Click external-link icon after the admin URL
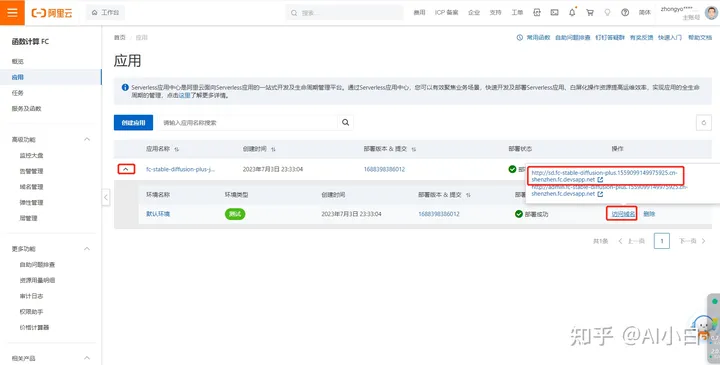The image size is (720, 365). coord(600,194)
